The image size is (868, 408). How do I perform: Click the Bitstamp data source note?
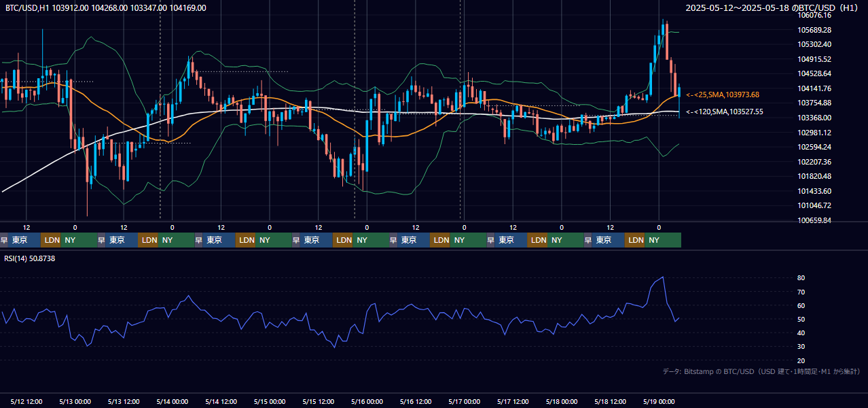click(761, 371)
